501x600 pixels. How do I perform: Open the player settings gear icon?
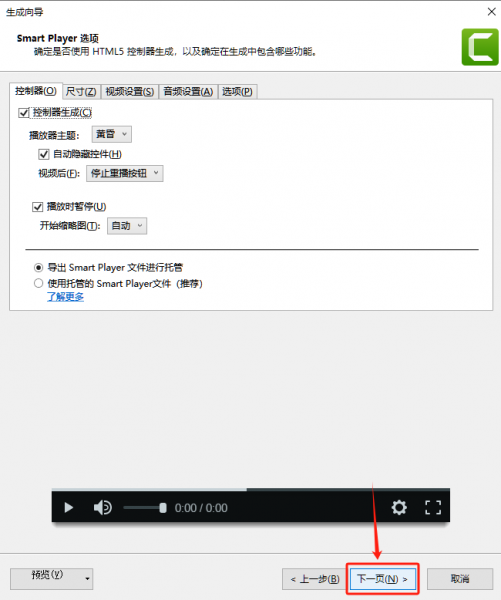pos(399,507)
